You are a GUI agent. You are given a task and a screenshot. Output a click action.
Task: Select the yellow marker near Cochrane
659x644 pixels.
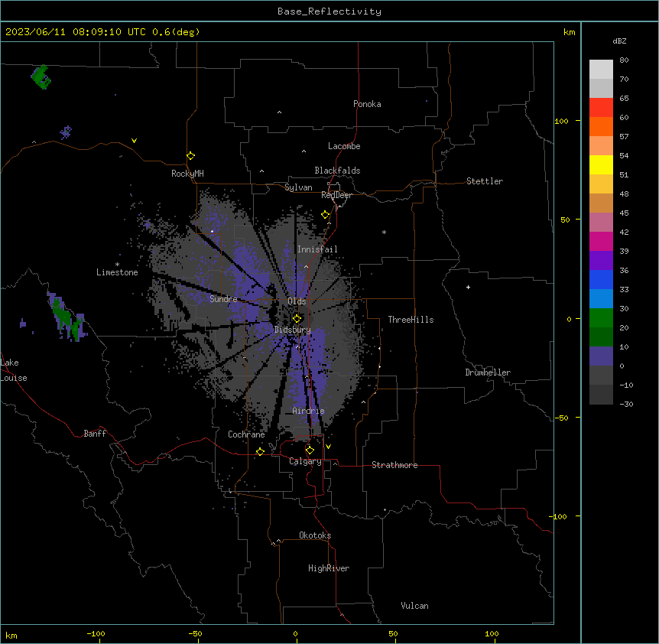click(260, 451)
